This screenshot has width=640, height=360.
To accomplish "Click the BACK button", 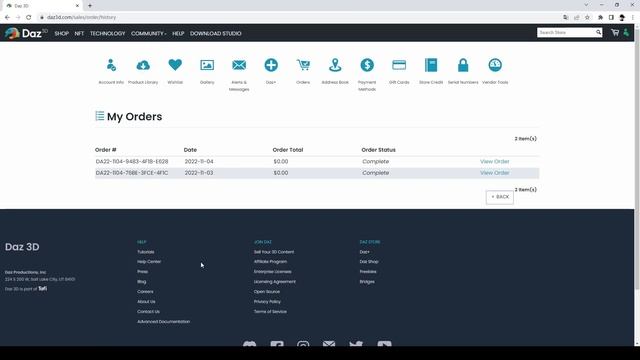I will click(x=500, y=197).
